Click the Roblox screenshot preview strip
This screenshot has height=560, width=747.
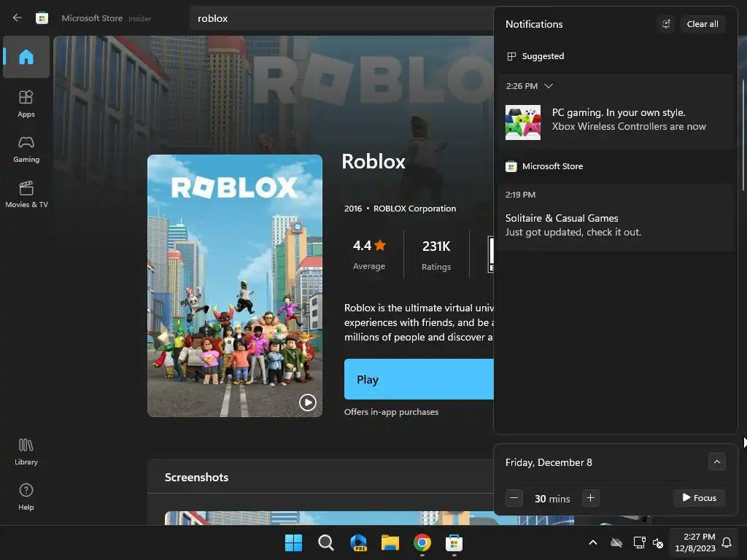329,518
